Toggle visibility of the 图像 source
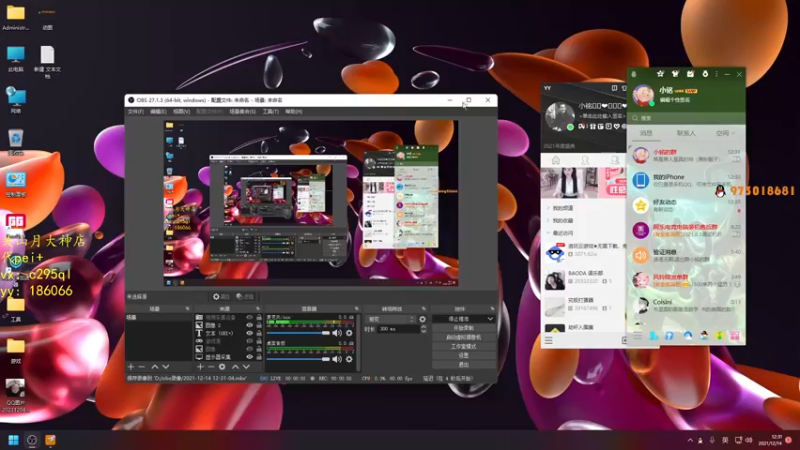The image size is (800, 450). pyautogui.click(x=249, y=349)
